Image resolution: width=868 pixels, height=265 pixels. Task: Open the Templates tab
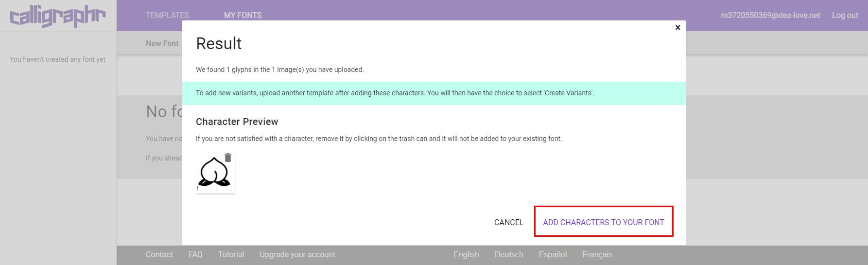[167, 15]
